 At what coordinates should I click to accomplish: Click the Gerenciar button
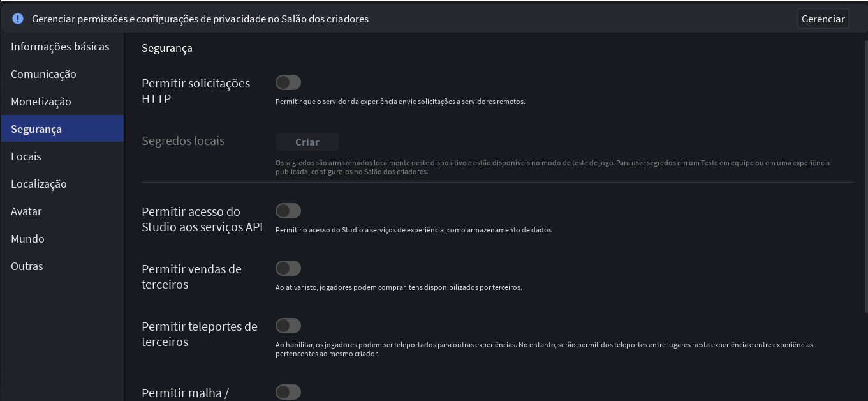click(823, 19)
